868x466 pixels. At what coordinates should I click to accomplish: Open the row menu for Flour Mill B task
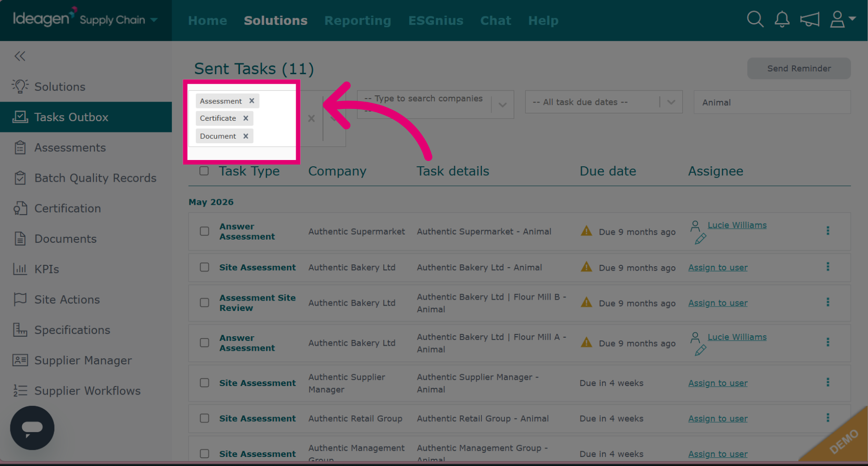[828, 302]
